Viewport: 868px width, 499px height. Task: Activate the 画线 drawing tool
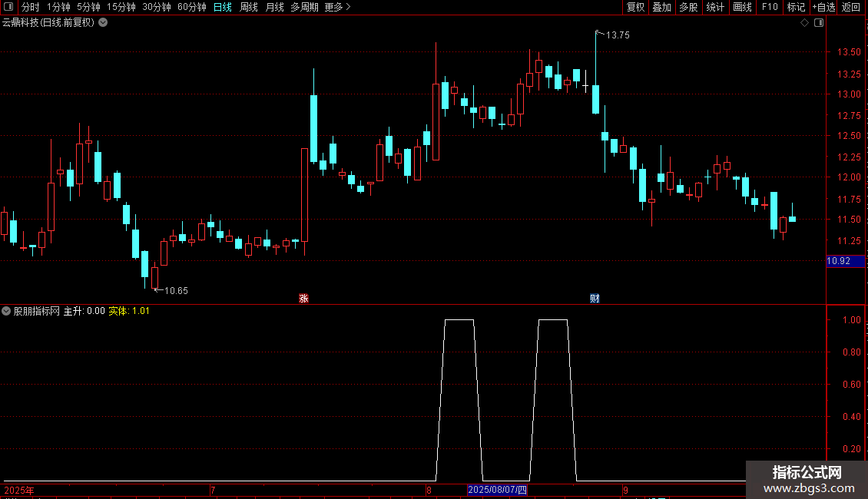742,7
